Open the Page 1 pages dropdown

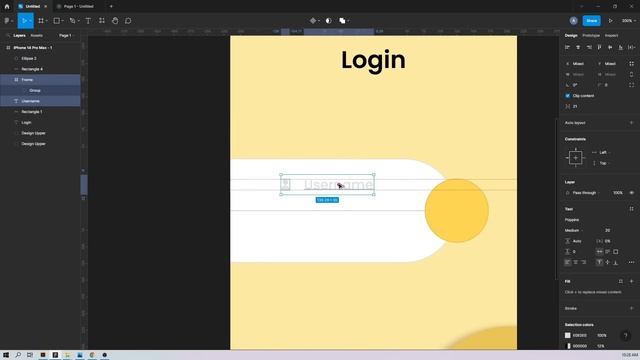(66, 36)
